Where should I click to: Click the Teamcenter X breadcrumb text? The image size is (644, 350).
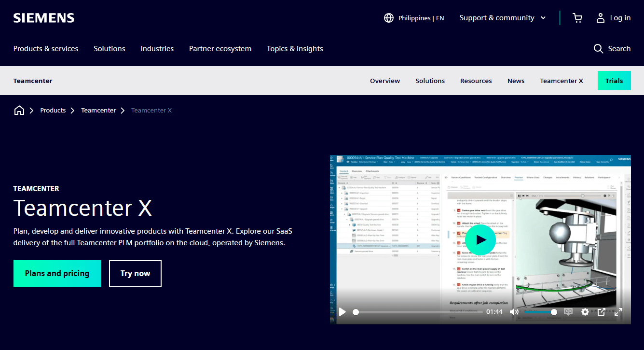point(151,111)
